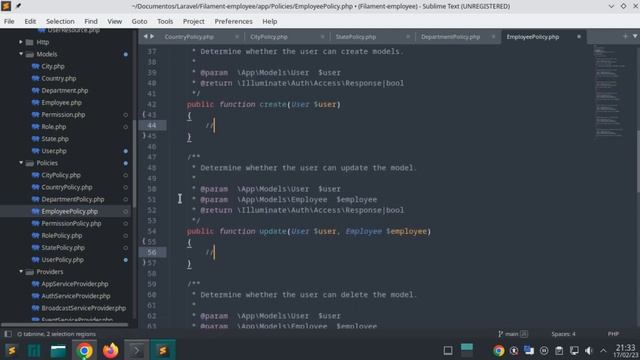The width and height of the screenshot is (640, 360).
Task: Open CountryPolicy.php in sidebar
Action: [x=67, y=187]
